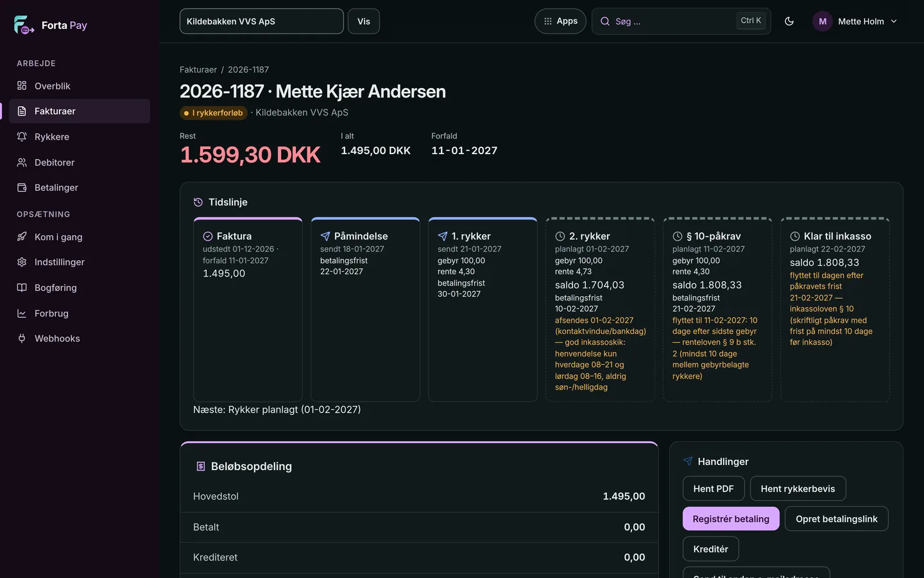924x578 pixels.
Task: Click the Kom i gang rocket icon
Action: click(22, 237)
